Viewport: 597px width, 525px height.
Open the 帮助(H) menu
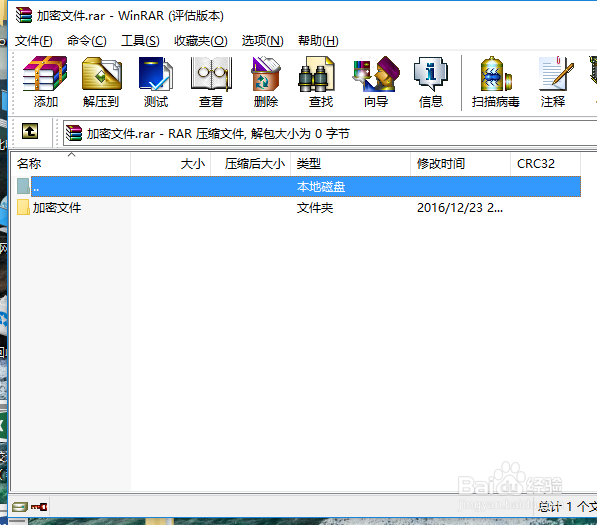pyautogui.click(x=318, y=41)
